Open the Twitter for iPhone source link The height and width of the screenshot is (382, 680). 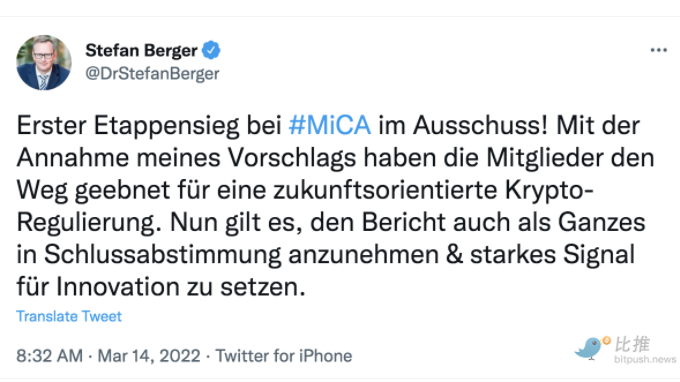coord(284,356)
